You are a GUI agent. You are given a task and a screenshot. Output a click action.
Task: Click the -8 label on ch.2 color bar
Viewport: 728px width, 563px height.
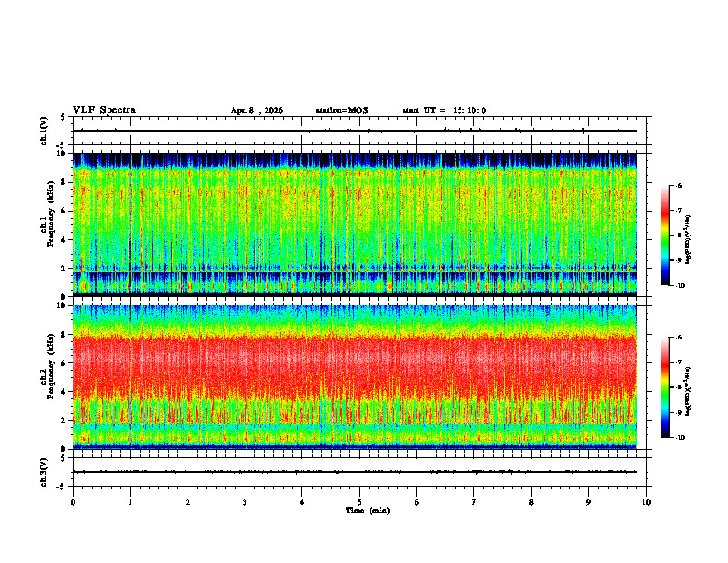point(678,387)
